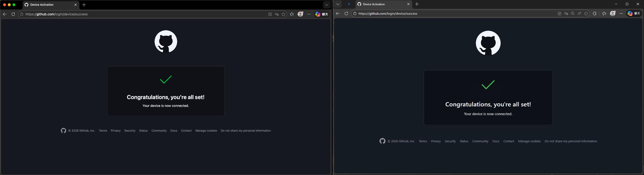Image resolution: width=644 pixels, height=175 pixels.
Task: Click the address bar URL in Windows-style window
Action: click(388, 14)
